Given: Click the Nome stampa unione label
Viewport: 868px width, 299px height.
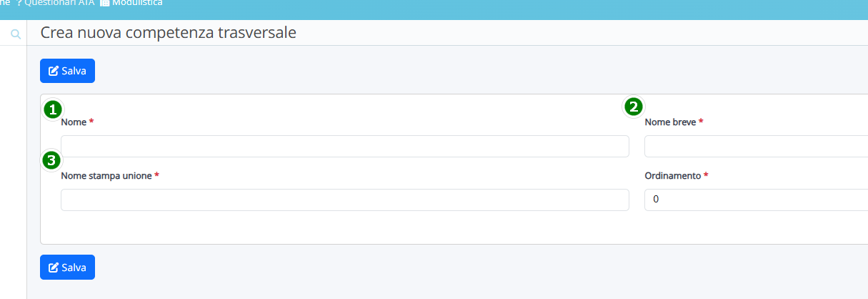Looking at the screenshot, I should point(106,176).
